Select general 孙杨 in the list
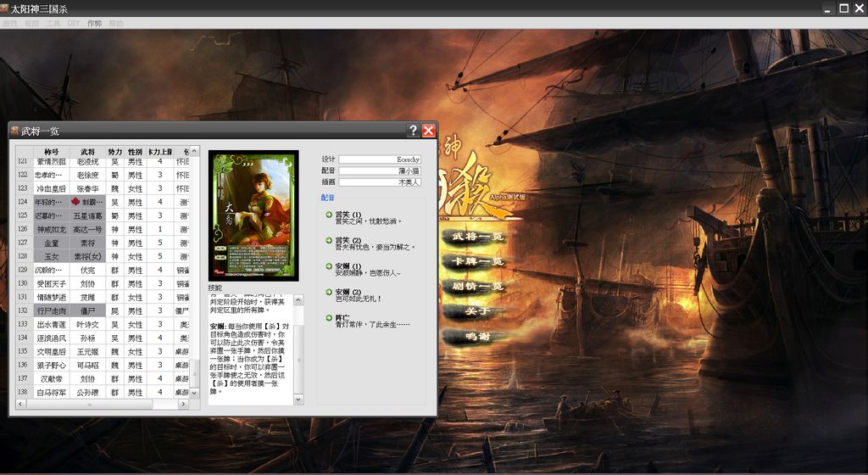The height and width of the screenshot is (475, 868). coord(87,338)
